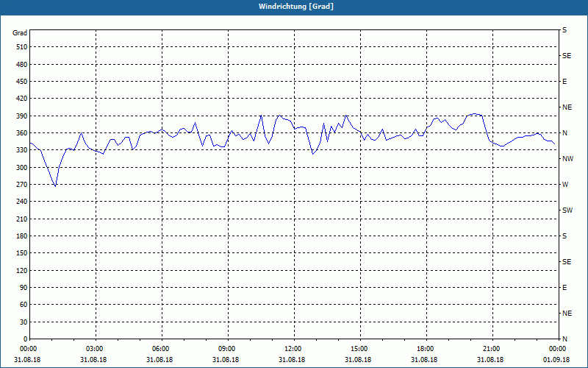
Task: Click the 330 y-axis value
Action: [x=22, y=150]
